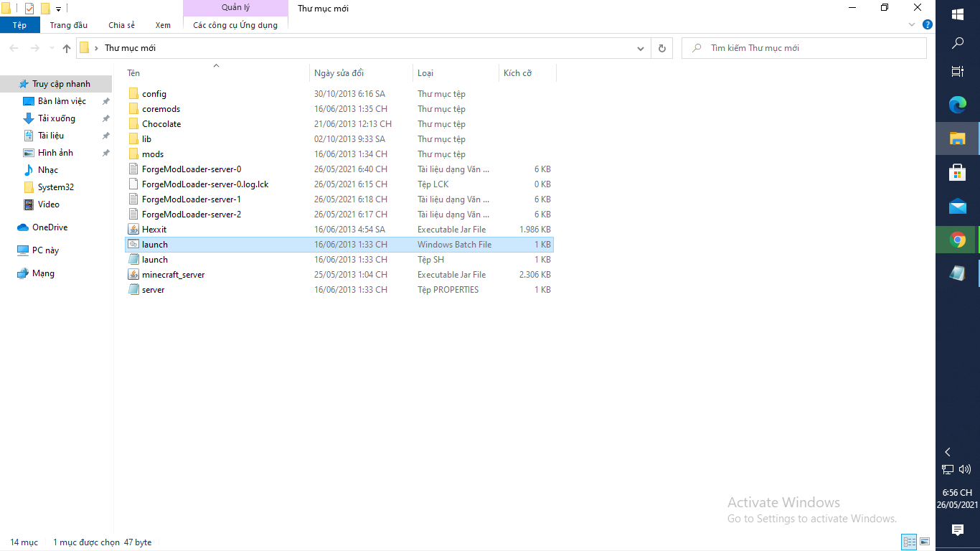Open Google Chrome from the taskbar

click(958, 240)
